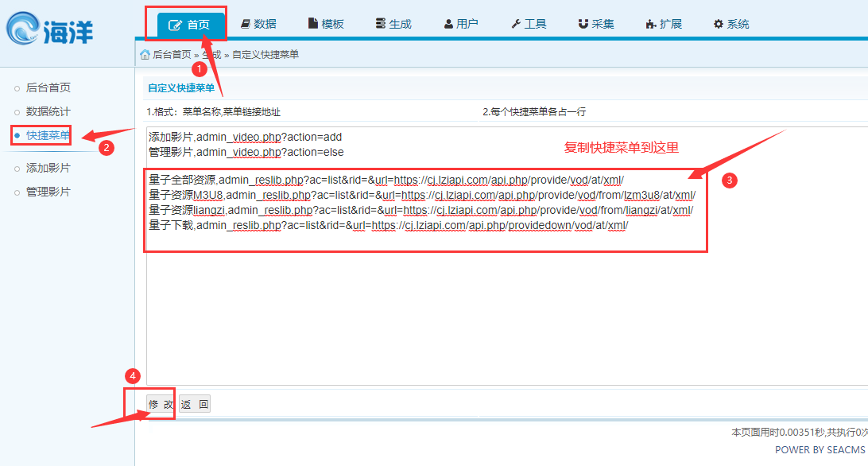
Task: Open the 模板 tab
Action: (x=327, y=24)
